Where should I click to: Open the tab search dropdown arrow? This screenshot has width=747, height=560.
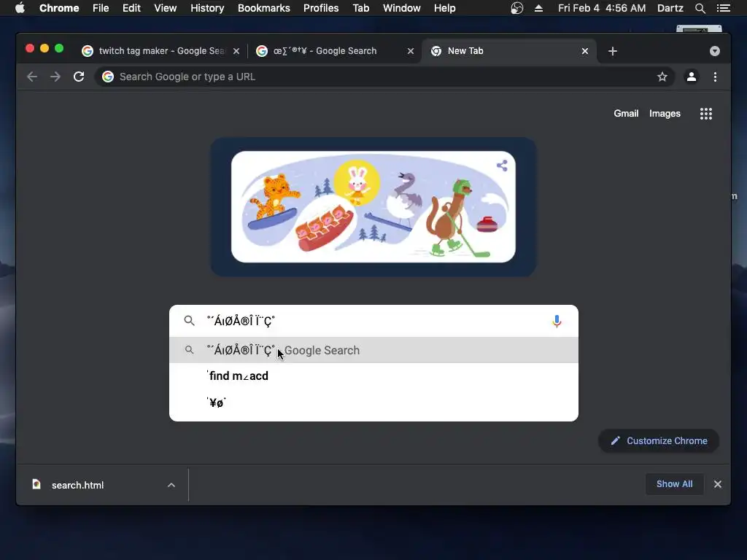[x=715, y=51]
